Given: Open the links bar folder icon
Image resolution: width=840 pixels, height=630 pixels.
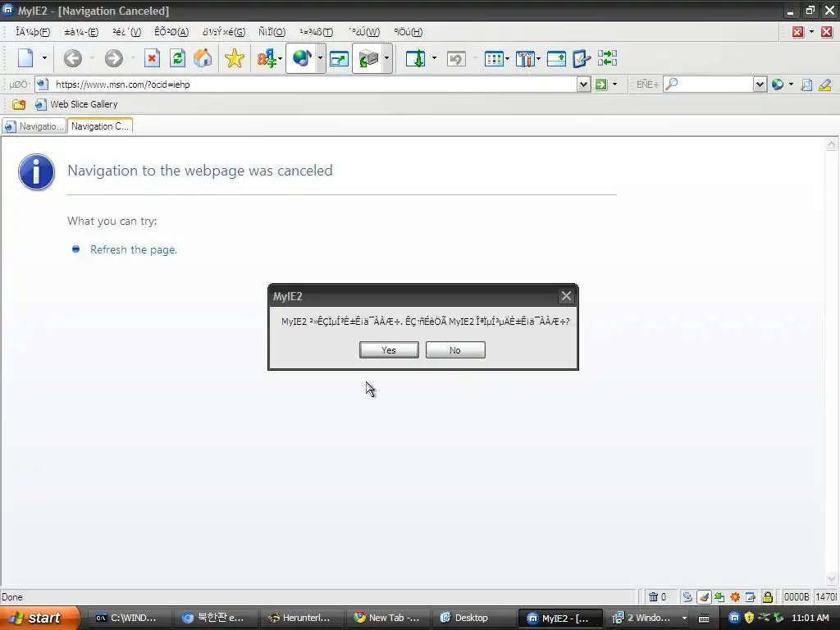Looking at the screenshot, I should 19,104.
